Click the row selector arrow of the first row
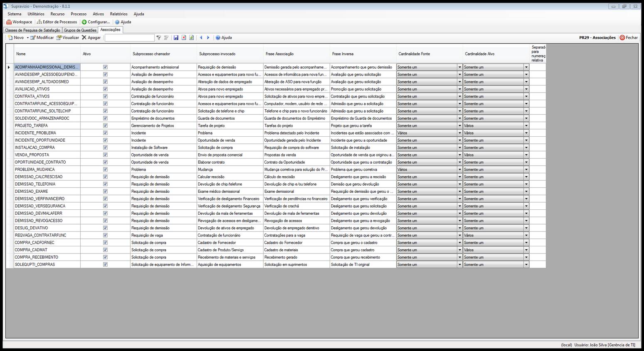644x351 pixels. pyautogui.click(x=9, y=67)
